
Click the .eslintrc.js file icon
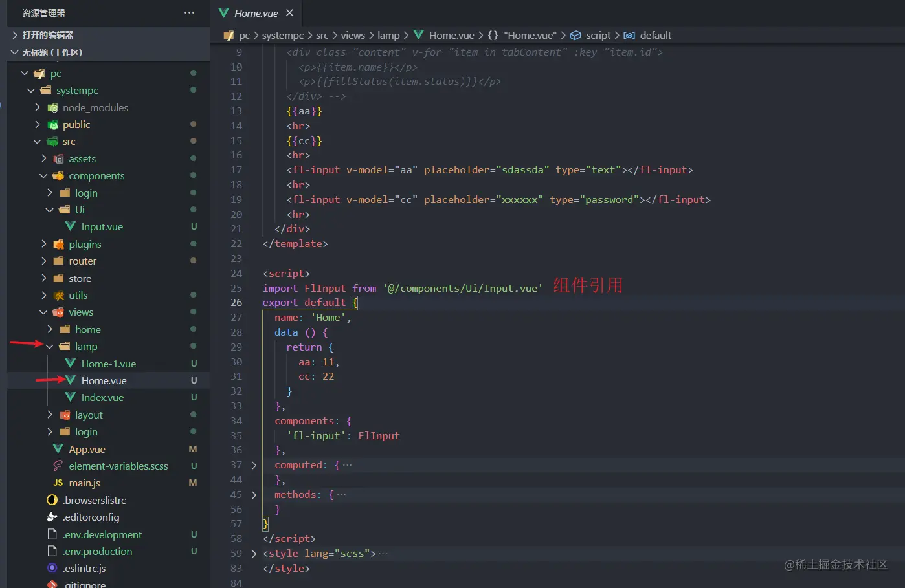[52, 568]
